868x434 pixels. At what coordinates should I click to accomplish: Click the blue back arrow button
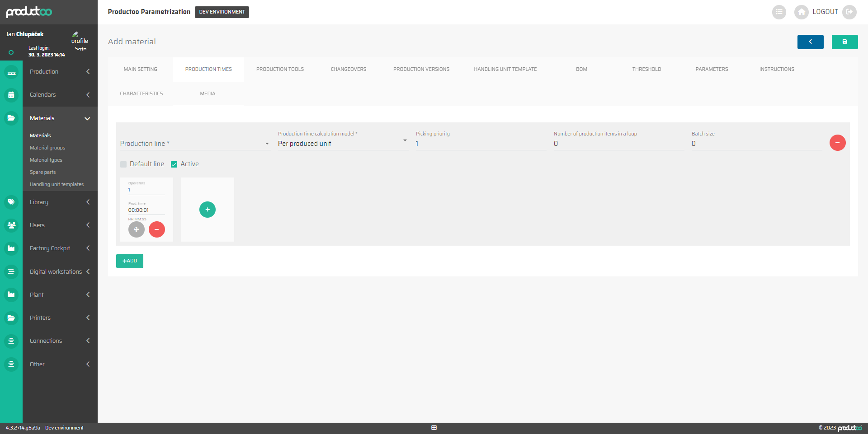(x=810, y=42)
